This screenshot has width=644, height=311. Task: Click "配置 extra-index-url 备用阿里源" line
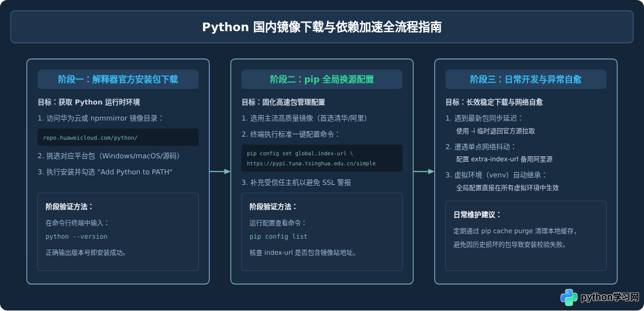[x=504, y=159]
